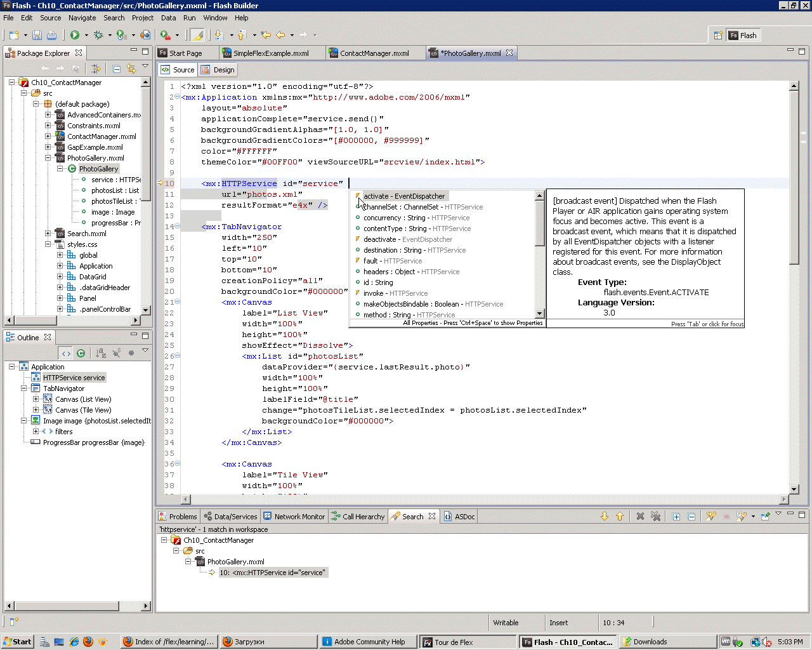812x650 pixels.
Task: Toggle Mark Occurrences highlighter in toolbar
Action: pos(197,36)
